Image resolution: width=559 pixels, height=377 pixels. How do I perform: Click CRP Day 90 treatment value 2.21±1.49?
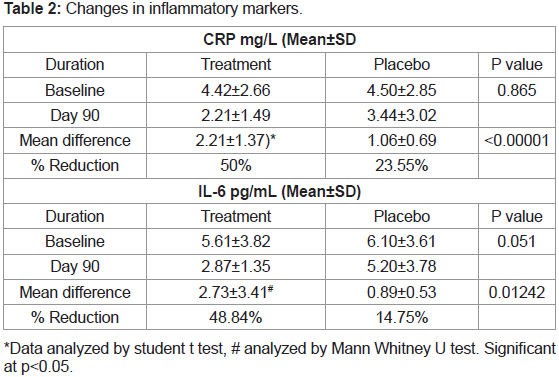pos(236,116)
